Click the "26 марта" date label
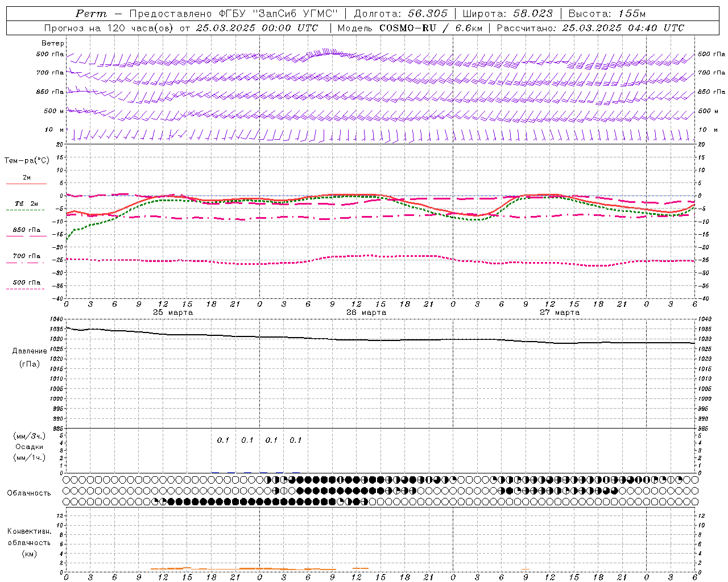728x582 pixels. point(366,312)
